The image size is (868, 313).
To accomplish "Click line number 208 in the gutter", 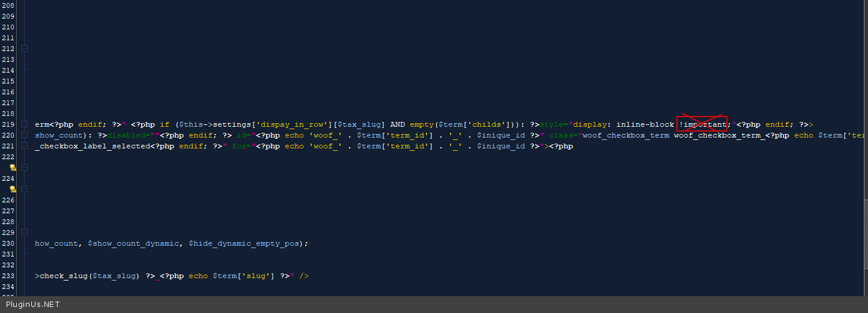I will tap(8, 5).
